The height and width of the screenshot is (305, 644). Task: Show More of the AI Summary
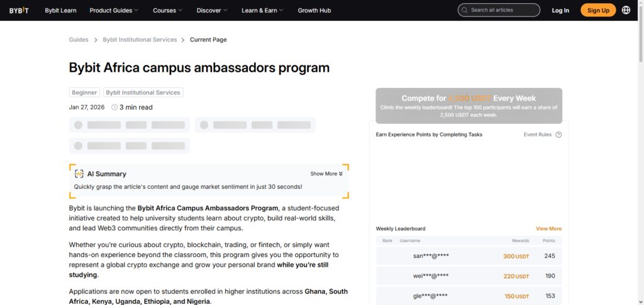point(326,174)
